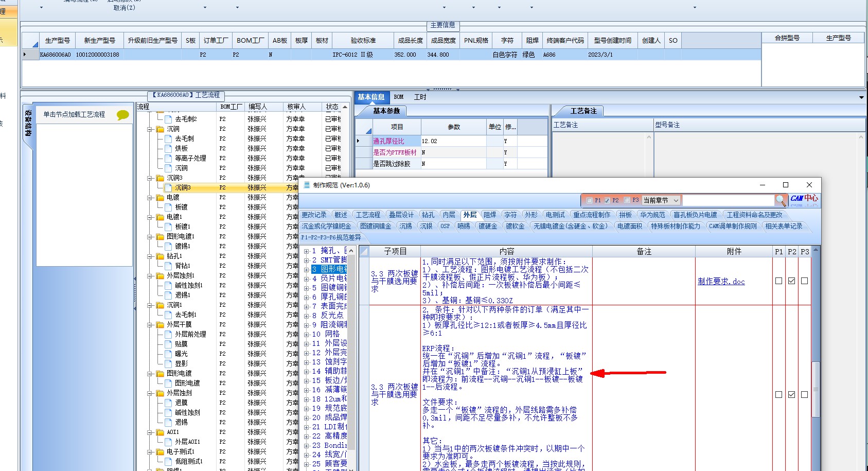The width and height of the screenshot is (868, 471).
Task: Select the 沉铜3 folder icon
Action: (x=160, y=178)
